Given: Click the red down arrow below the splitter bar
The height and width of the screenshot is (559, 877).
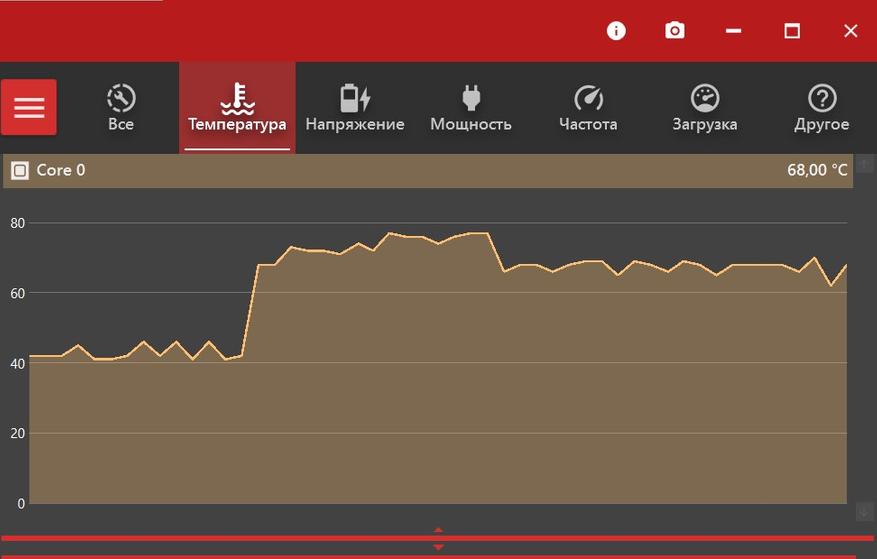Looking at the screenshot, I should click(438, 547).
